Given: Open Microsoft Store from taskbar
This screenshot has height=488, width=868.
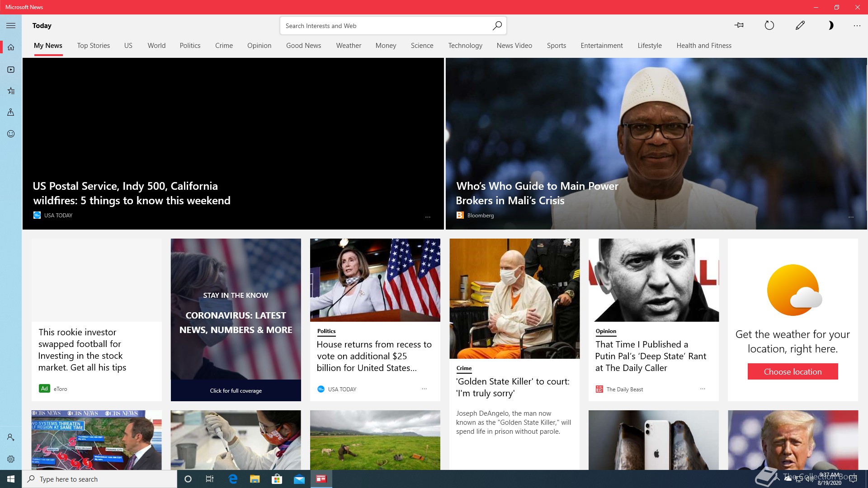Looking at the screenshot, I should coord(277,479).
